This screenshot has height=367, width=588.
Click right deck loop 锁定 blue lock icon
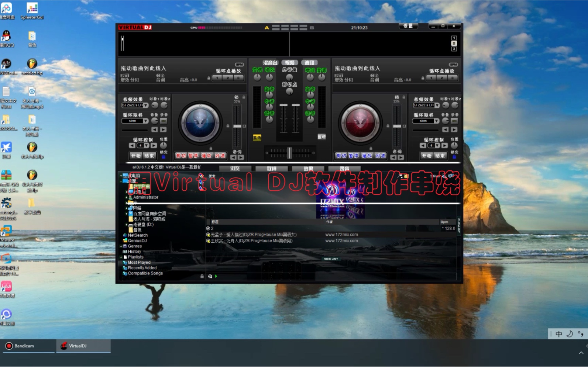coord(454,157)
